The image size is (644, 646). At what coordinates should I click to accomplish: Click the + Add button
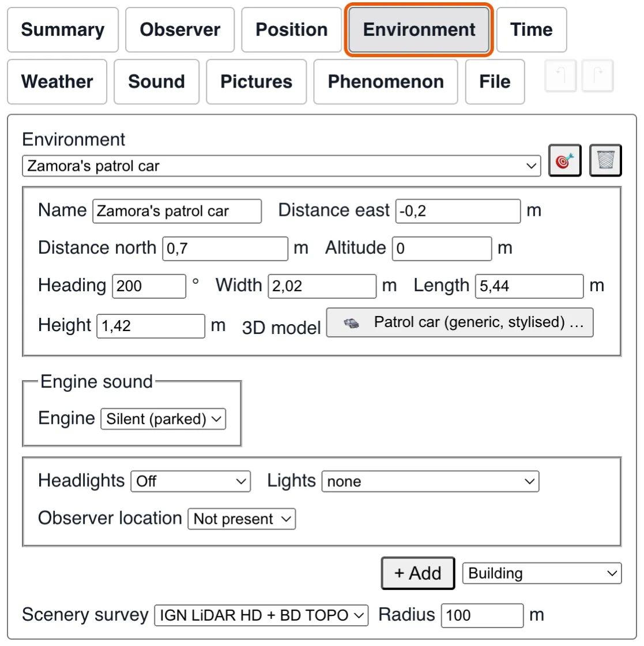(417, 573)
